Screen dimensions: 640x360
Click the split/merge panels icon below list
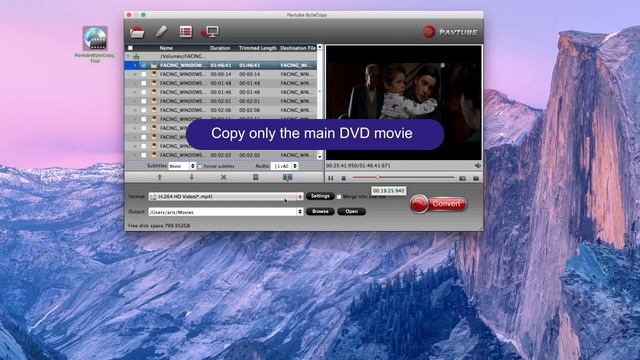(x=287, y=177)
